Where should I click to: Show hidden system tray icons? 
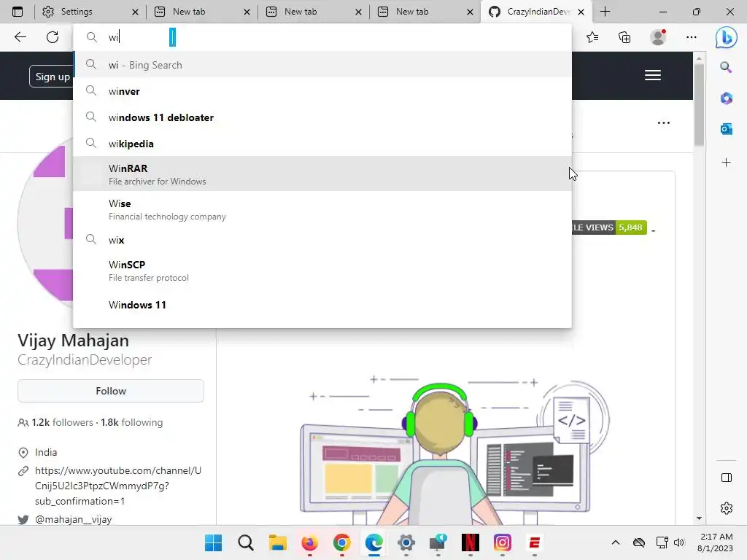(x=616, y=542)
